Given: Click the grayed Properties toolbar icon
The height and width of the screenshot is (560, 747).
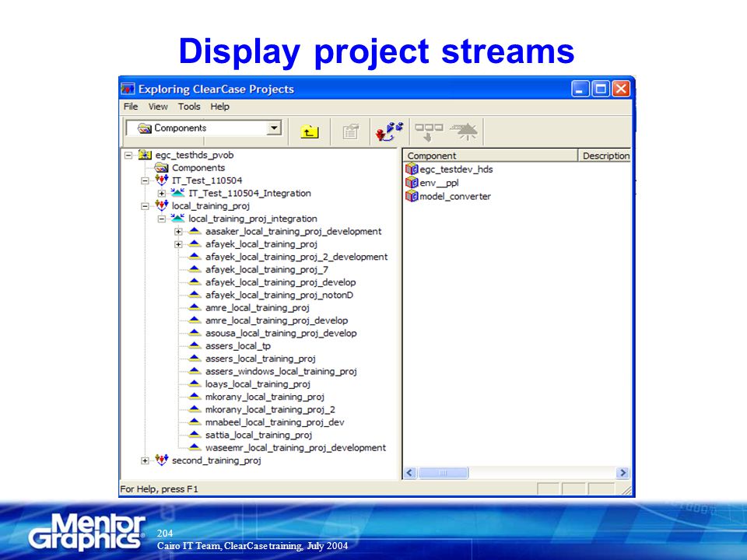Looking at the screenshot, I should pyautogui.click(x=351, y=131).
